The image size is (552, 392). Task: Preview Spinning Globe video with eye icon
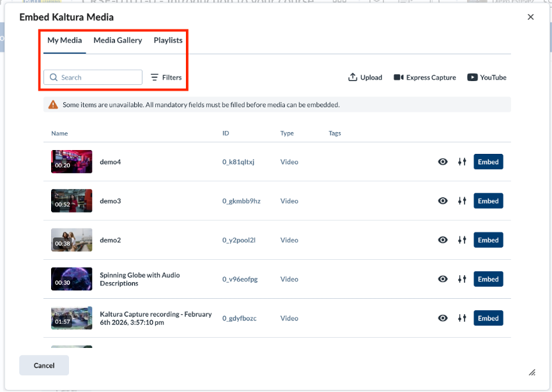(x=443, y=279)
